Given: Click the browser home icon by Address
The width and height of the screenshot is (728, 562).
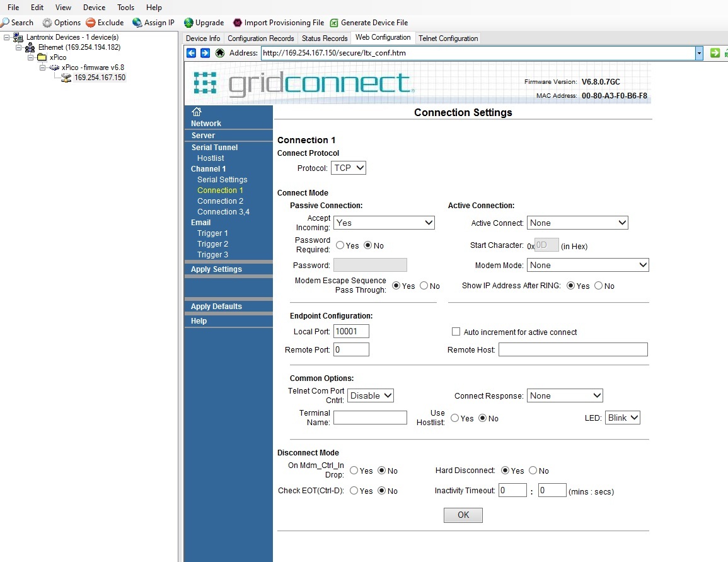Looking at the screenshot, I should coord(220,53).
